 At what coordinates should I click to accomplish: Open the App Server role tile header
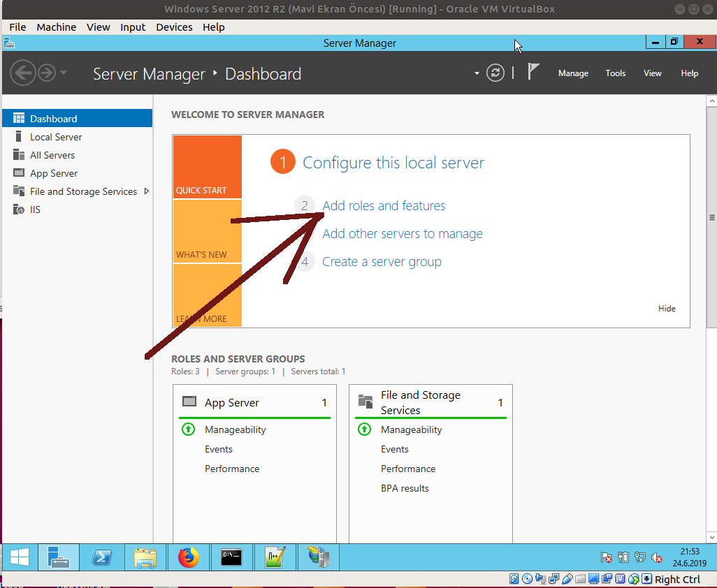[x=254, y=402]
